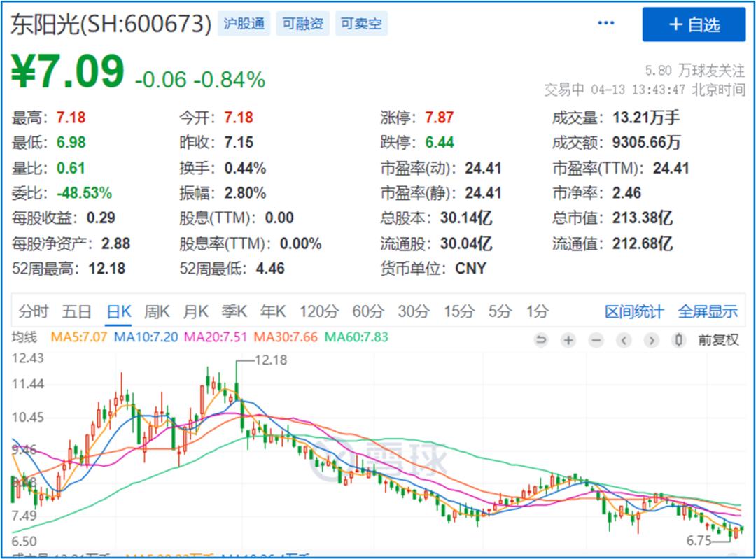
Task: Open the more options ellipsis menu
Action: click(x=605, y=23)
